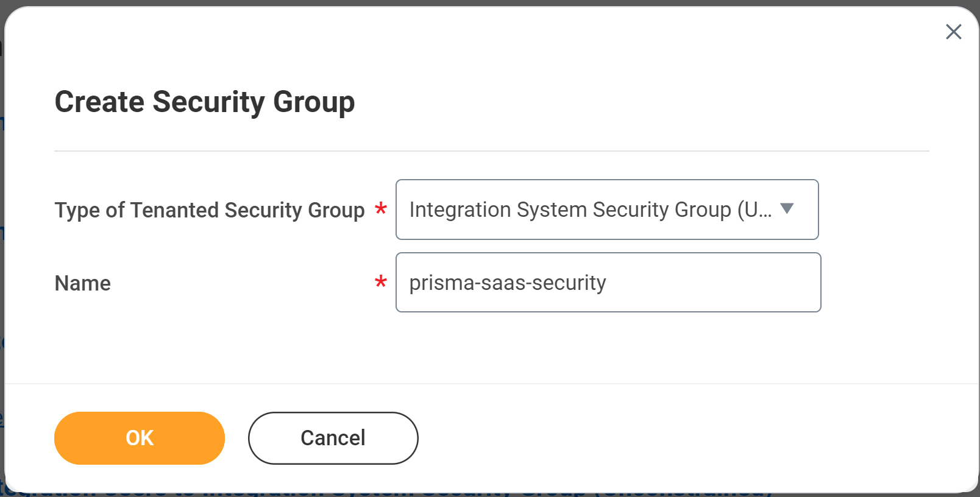Close the Create Security Group dialog
This screenshot has width=980, height=497.
click(953, 32)
